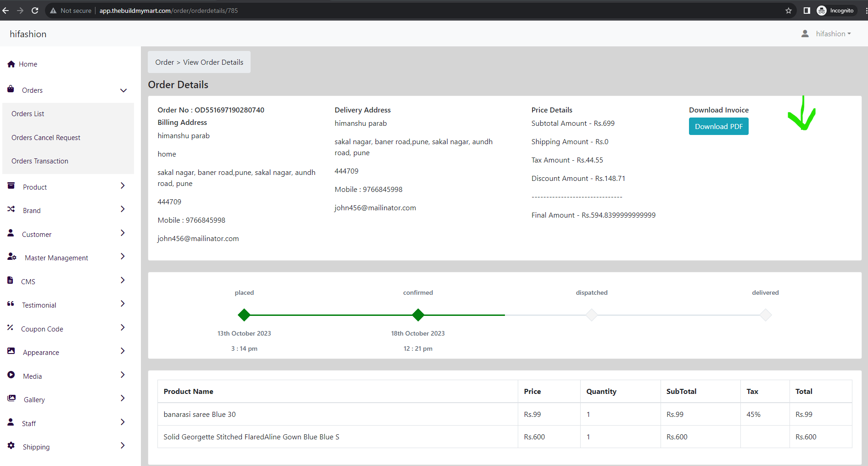Collapse the Orders submenu chevron

pos(123,90)
